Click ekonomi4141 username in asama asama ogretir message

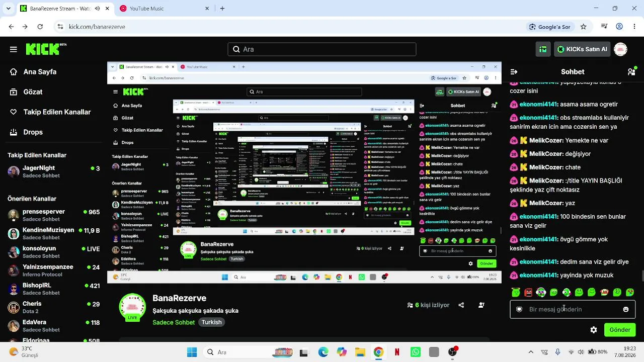pyautogui.click(x=538, y=104)
